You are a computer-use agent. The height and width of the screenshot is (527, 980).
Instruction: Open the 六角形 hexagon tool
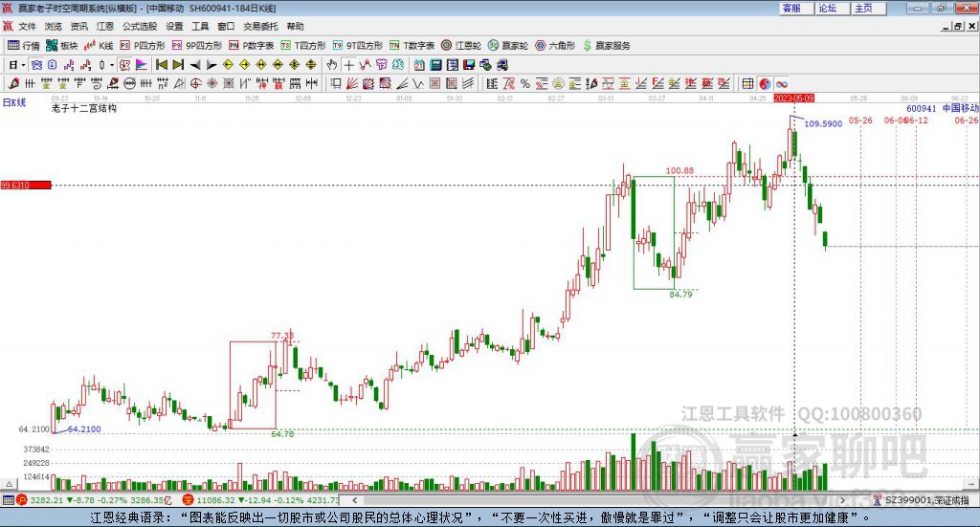[555, 46]
